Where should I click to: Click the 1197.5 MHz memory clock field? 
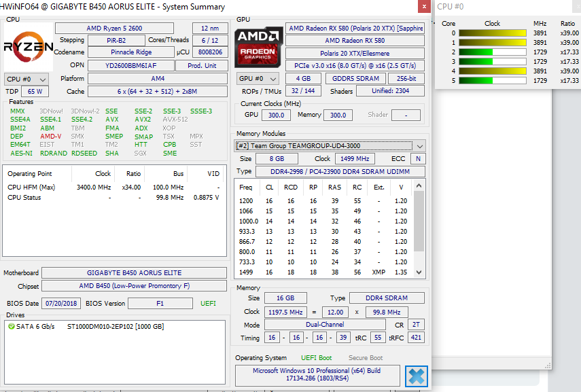(x=285, y=312)
